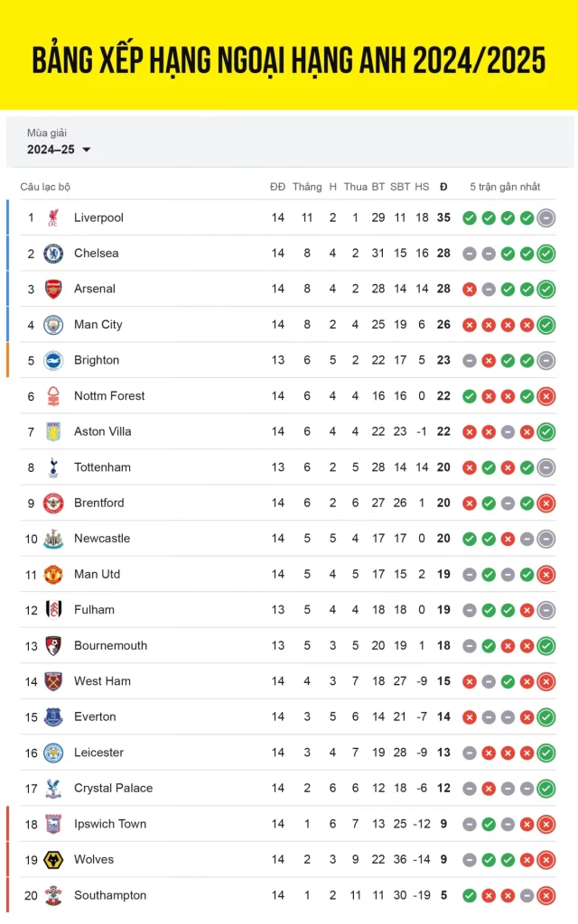This screenshot has height=924, width=578.
Task: Click the Đ points column header
Action: pos(443,187)
